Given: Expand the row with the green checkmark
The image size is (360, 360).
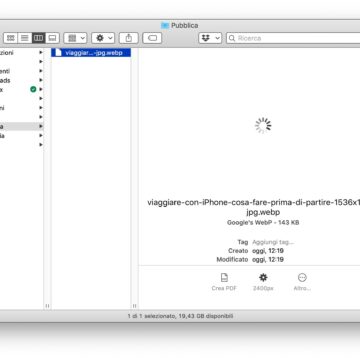Looking at the screenshot, I should click(x=41, y=89).
